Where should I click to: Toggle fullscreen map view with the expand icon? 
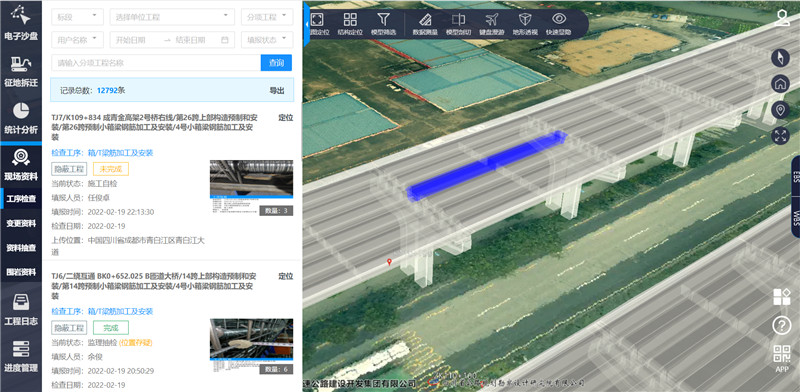(x=780, y=136)
